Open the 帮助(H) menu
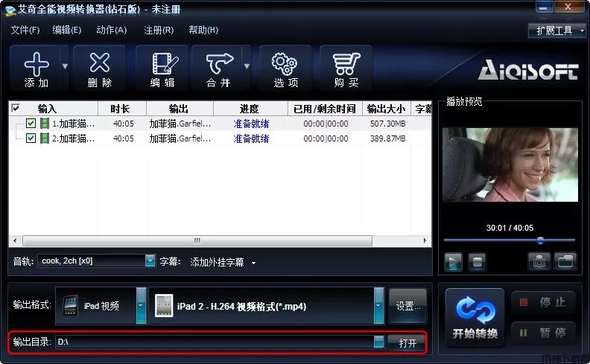 point(203,30)
